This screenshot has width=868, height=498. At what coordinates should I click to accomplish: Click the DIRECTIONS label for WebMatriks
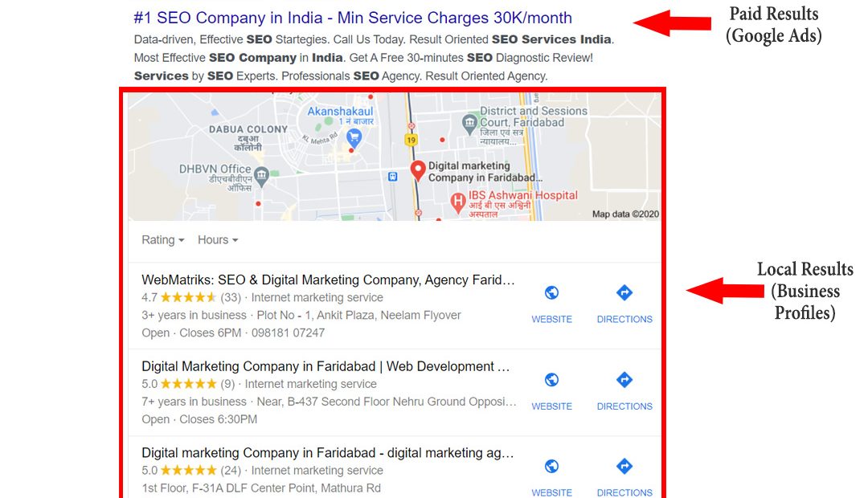click(624, 319)
